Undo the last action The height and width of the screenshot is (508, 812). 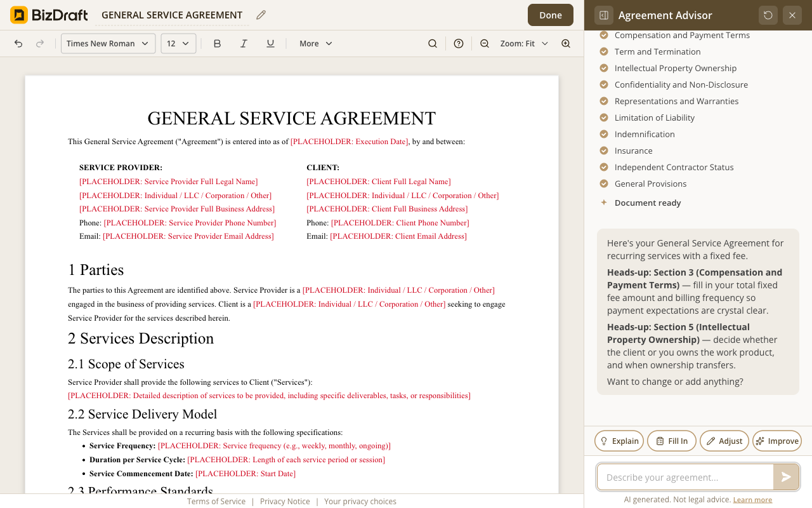(18, 43)
